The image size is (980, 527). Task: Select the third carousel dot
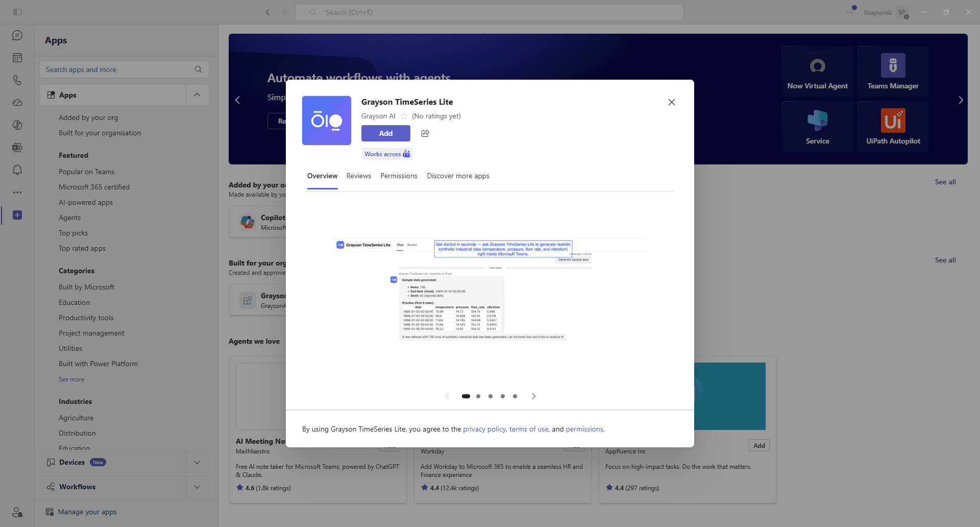[491, 396]
